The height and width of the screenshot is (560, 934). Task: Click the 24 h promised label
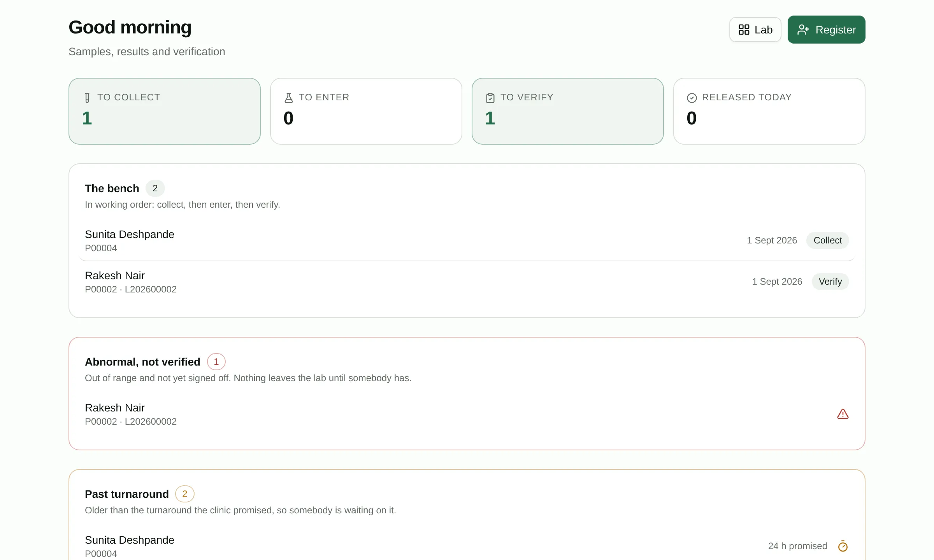pyautogui.click(x=797, y=546)
